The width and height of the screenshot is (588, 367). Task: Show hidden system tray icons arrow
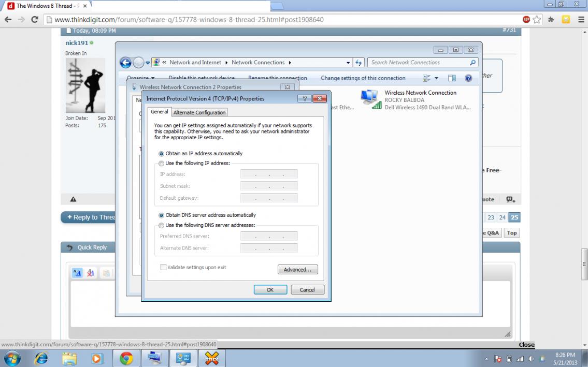[486, 359]
